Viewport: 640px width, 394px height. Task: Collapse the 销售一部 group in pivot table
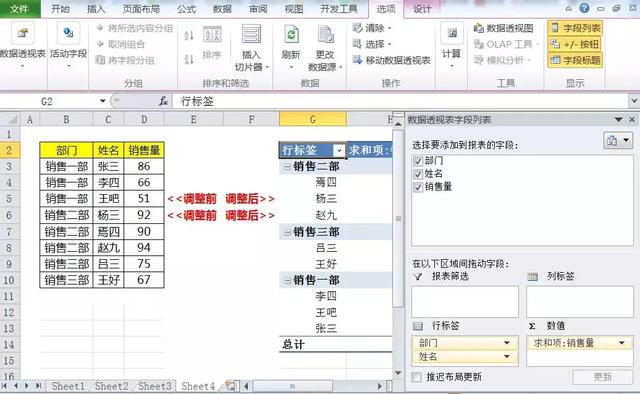click(x=287, y=280)
